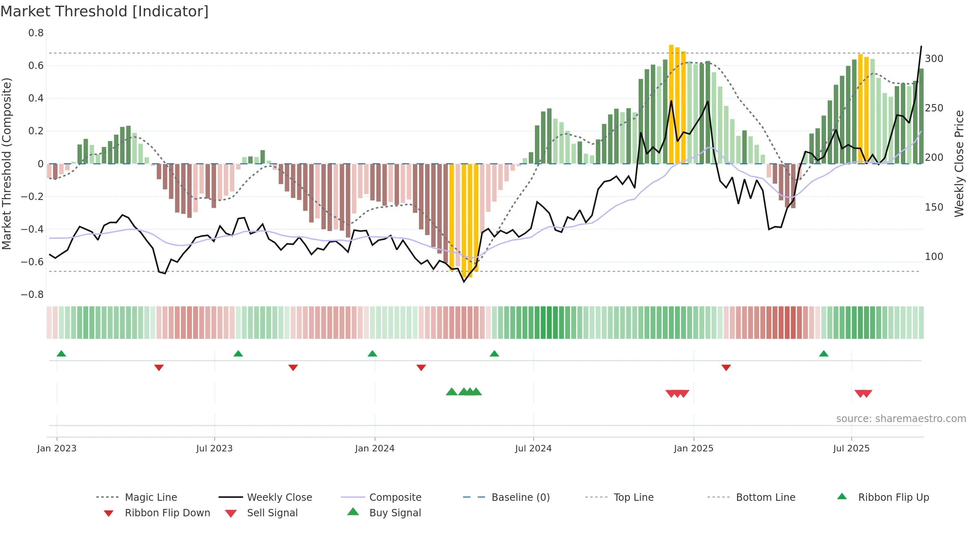
Task: Click the 100 right axis tick label
Action: [x=934, y=257]
